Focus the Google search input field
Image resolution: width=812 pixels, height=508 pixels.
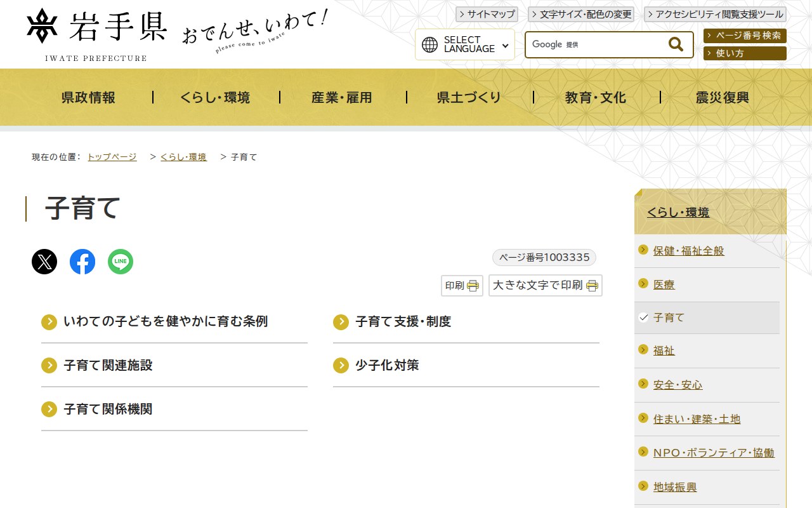tap(596, 44)
